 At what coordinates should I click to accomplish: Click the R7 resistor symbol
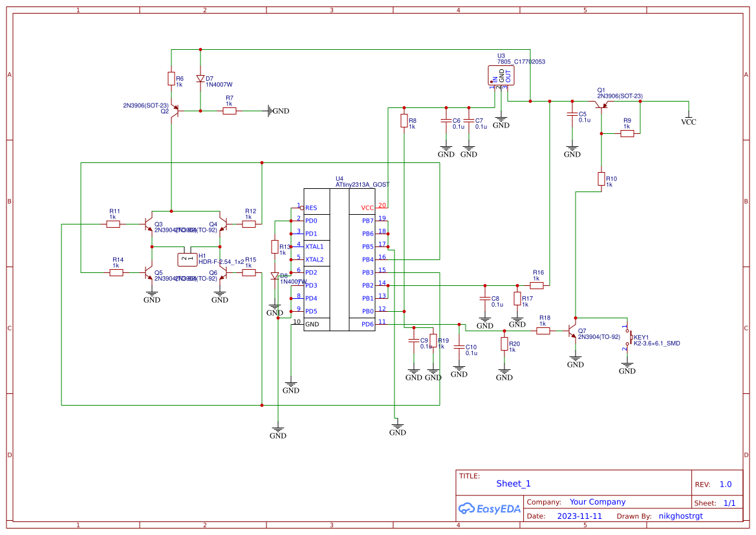click(x=230, y=111)
